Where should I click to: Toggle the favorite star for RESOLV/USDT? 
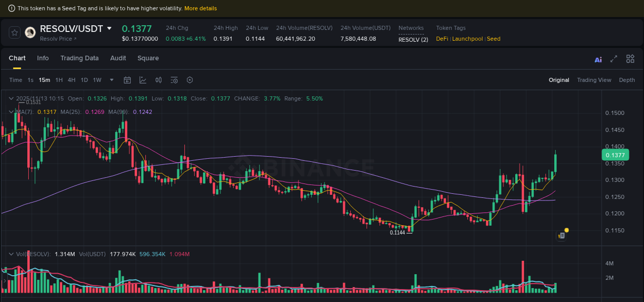point(14,32)
